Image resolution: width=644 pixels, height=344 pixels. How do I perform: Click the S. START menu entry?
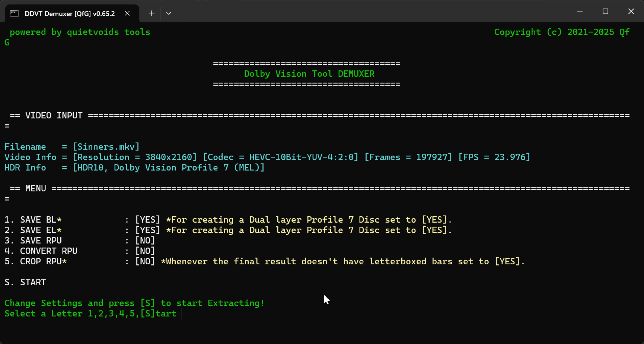click(x=25, y=282)
